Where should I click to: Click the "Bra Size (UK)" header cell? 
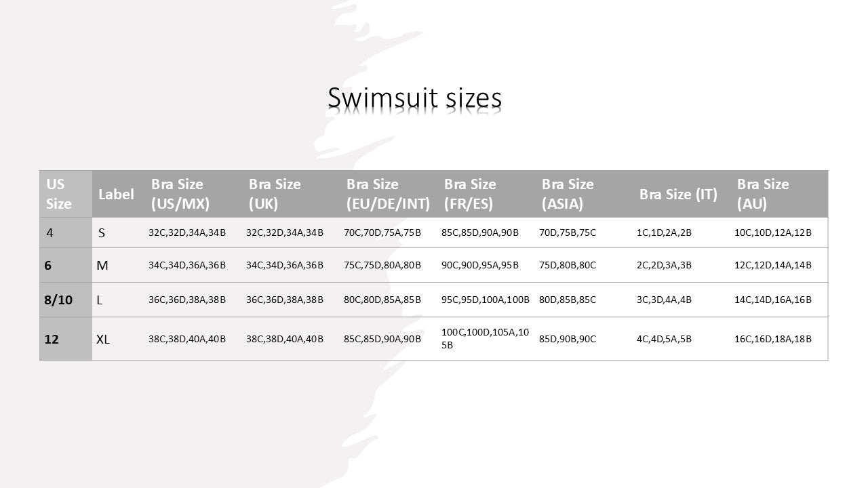click(275, 194)
